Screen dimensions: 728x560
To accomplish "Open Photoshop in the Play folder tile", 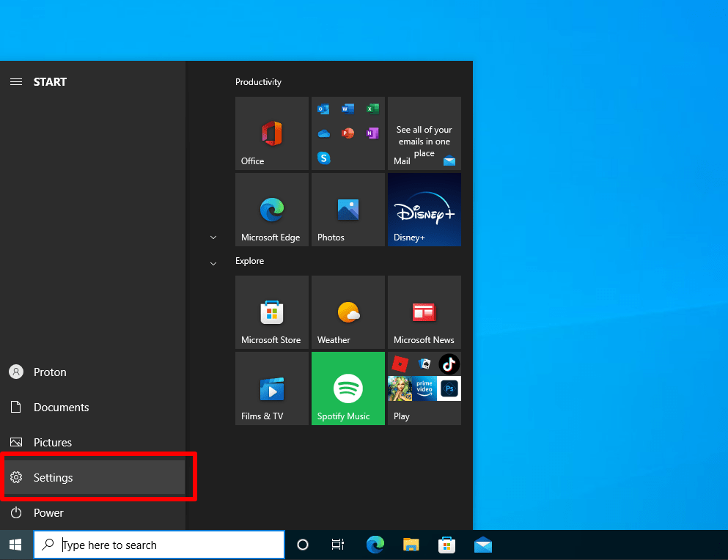I will (x=449, y=388).
